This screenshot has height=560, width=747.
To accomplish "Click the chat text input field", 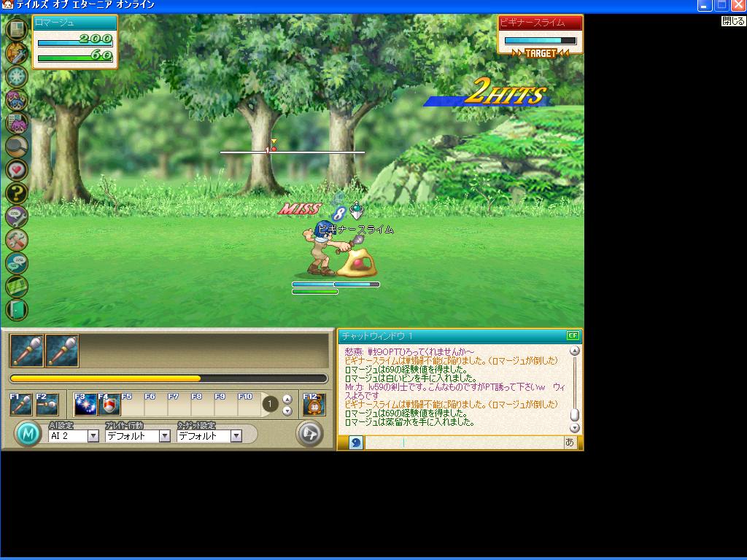I will (464, 443).
